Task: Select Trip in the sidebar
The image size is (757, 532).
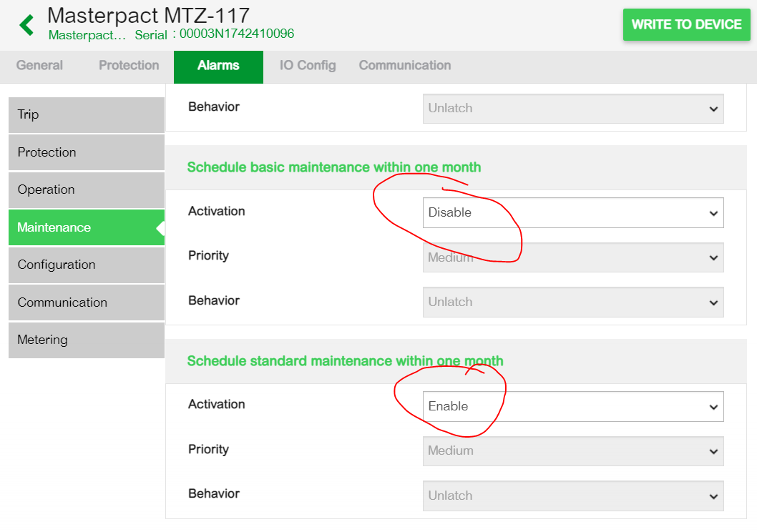Action: point(87,115)
